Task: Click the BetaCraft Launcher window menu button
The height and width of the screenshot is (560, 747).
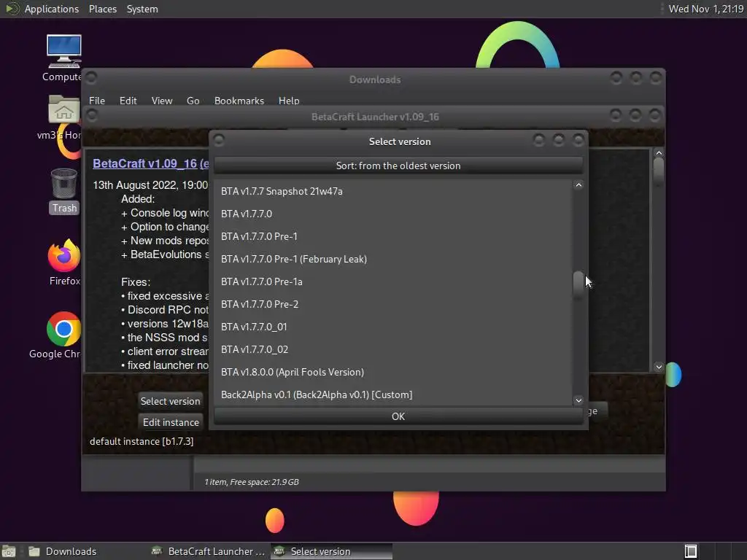Action: (x=92, y=114)
